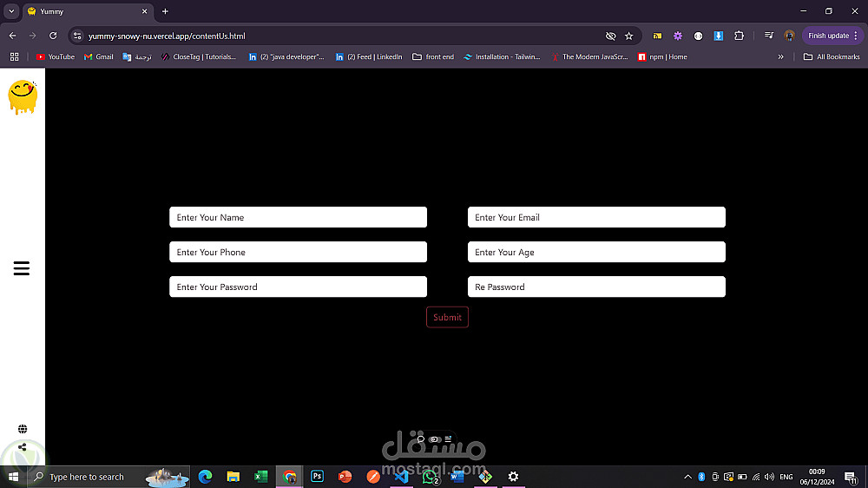The image size is (868, 488).
Task: Open Postman from taskbar
Action: pos(373,477)
